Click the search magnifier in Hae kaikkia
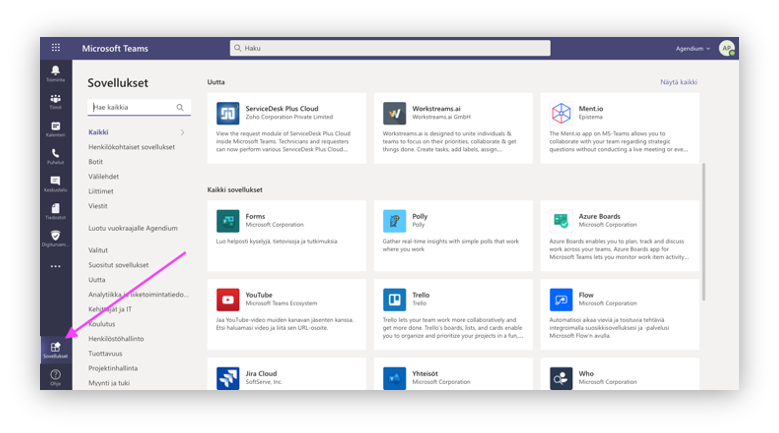Image resolution: width=779 pixels, height=433 pixels. coord(180,107)
